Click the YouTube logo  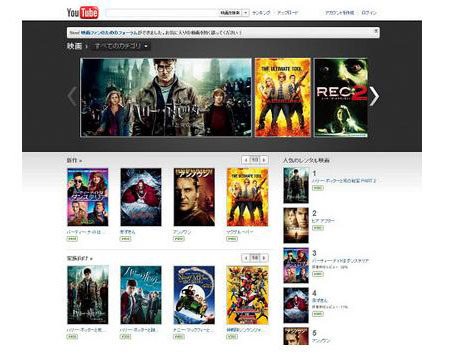pyautogui.click(x=83, y=13)
